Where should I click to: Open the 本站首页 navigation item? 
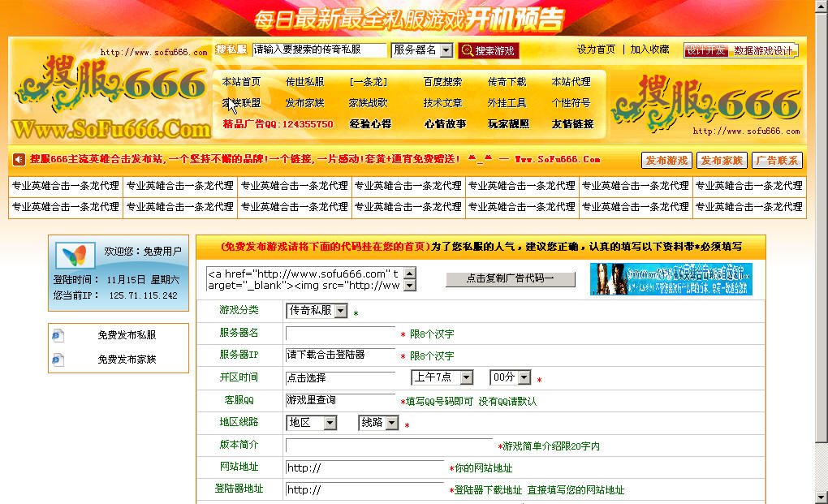pos(241,82)
